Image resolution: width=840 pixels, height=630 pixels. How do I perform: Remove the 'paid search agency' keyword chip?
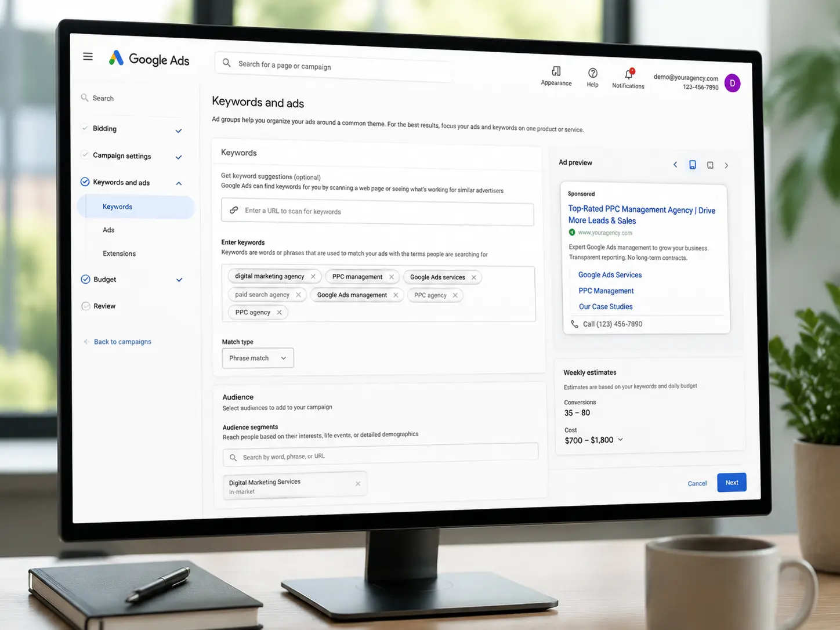click(x=298, y=295)
